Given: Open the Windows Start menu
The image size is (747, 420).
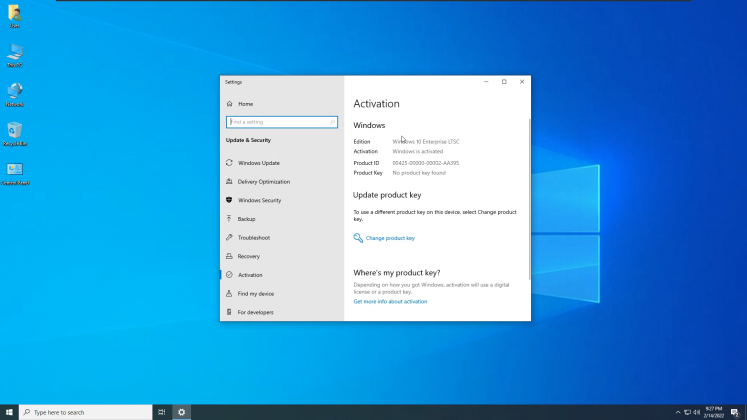Looking at the screenshot, I should [9, 412].
